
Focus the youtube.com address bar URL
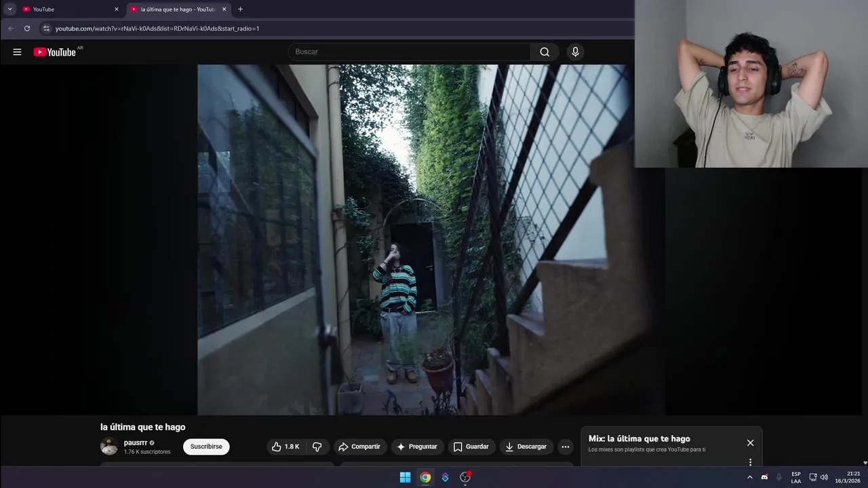tap(157, 28)
